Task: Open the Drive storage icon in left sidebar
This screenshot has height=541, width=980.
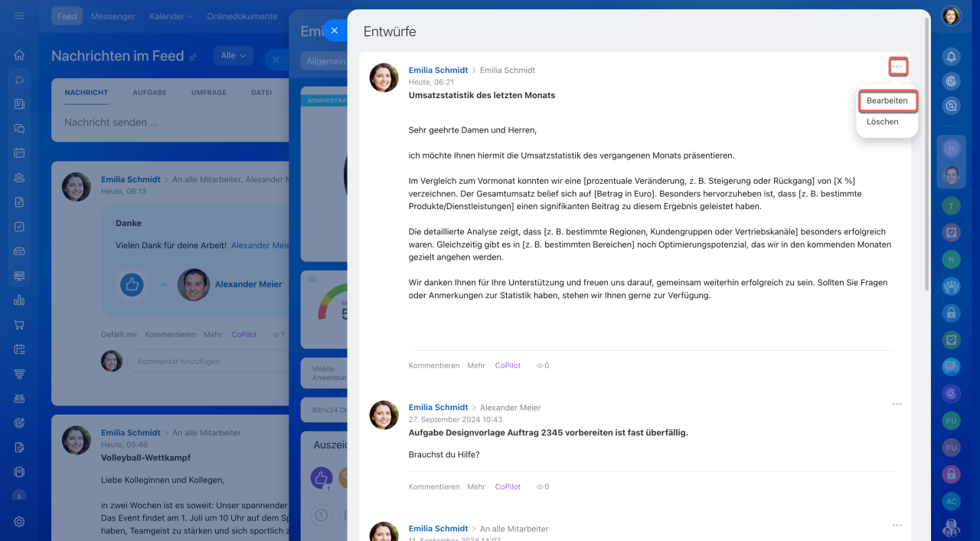Action: tap(19, 251)
